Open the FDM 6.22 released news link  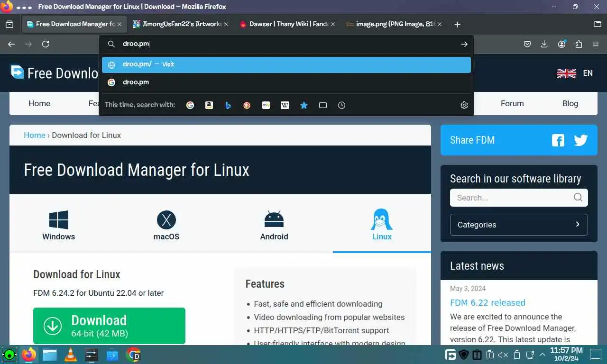point(487,302)
